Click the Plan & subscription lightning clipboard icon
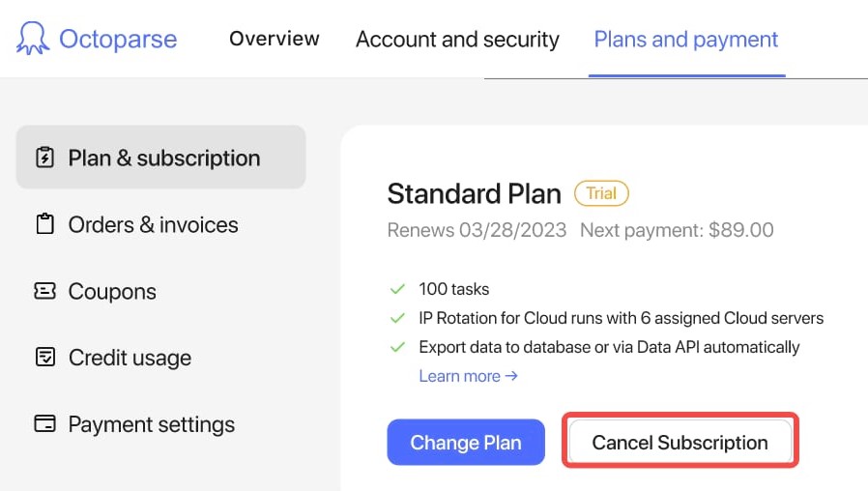868x491 pixels. (x=44, y=158)
